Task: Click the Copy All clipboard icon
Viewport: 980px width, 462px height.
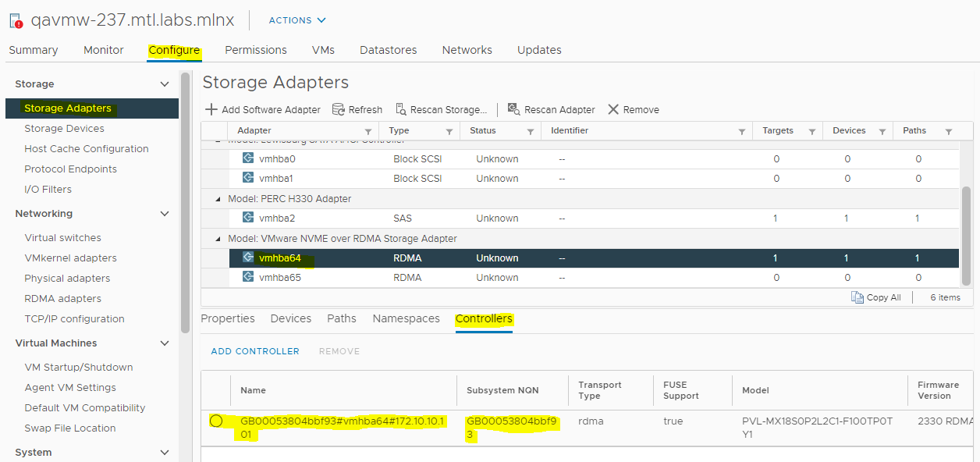Action: (x=858, y=297)
